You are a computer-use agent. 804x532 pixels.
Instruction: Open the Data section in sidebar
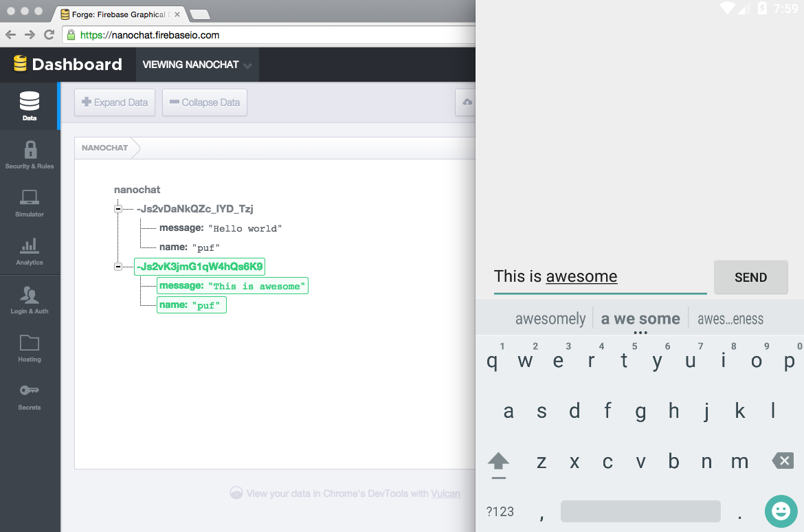click(x=30, y=106)
